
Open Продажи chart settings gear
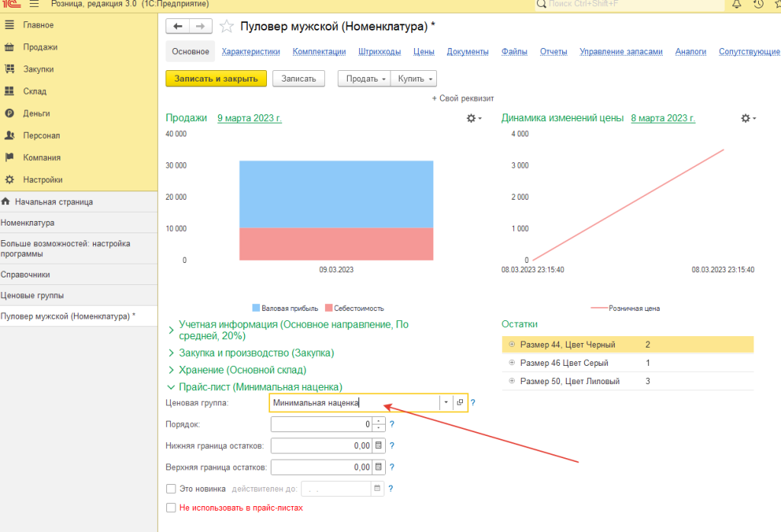pyautogui.click(x=473, y=118)
